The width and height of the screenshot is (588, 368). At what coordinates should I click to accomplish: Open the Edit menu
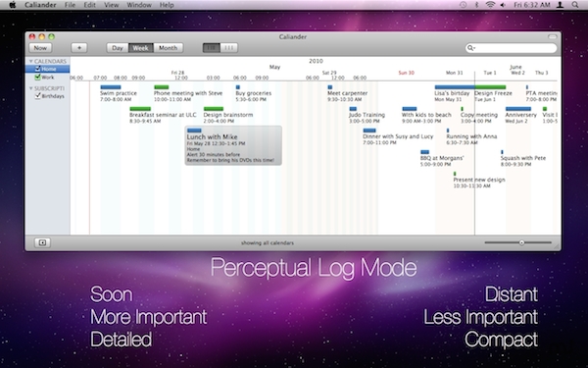[x=89, y=5]
